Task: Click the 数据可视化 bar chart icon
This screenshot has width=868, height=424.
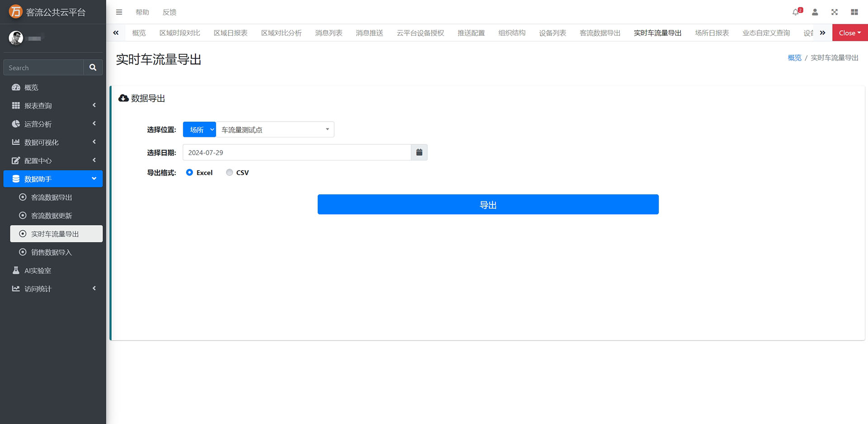Action: click(x=16, y=142)
